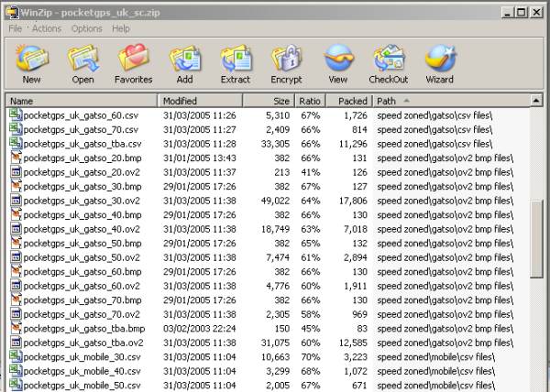Open the Actions menu
The height and width of the screenshot is (392, 550).
pos(47,28)
